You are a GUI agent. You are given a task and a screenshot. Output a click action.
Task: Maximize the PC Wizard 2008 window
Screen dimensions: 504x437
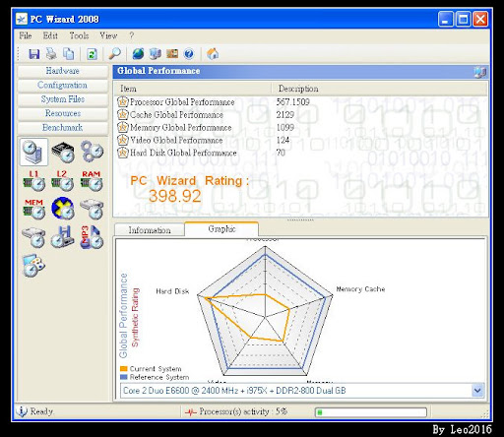coord(463,20)
